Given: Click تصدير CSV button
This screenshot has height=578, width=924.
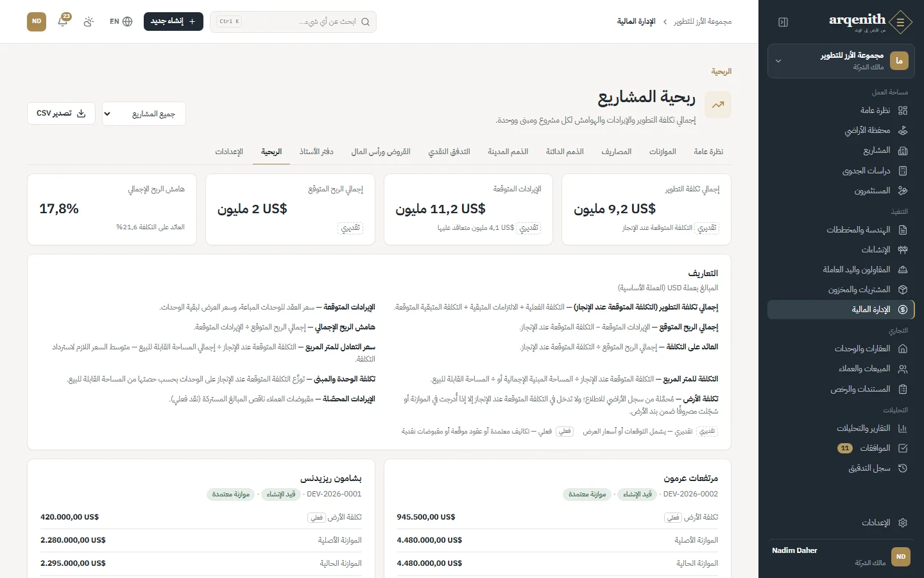Looking at the screenshot, I should coord(62,114).
